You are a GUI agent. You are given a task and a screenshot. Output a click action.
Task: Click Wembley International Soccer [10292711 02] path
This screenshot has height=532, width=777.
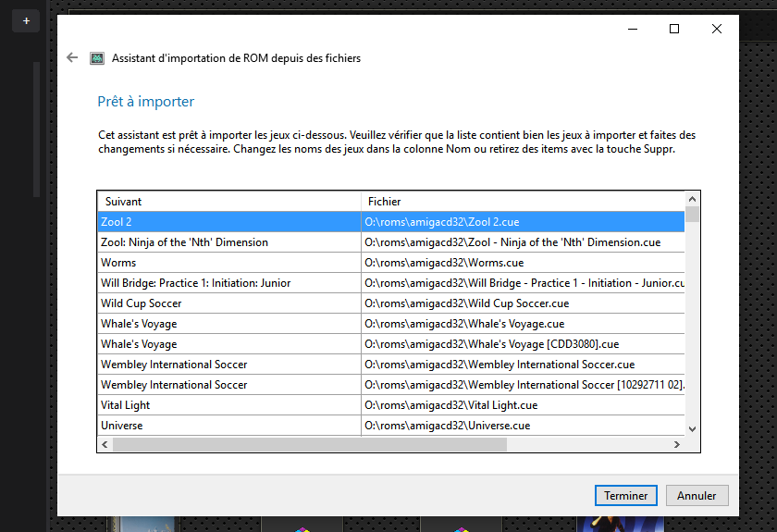523,384
